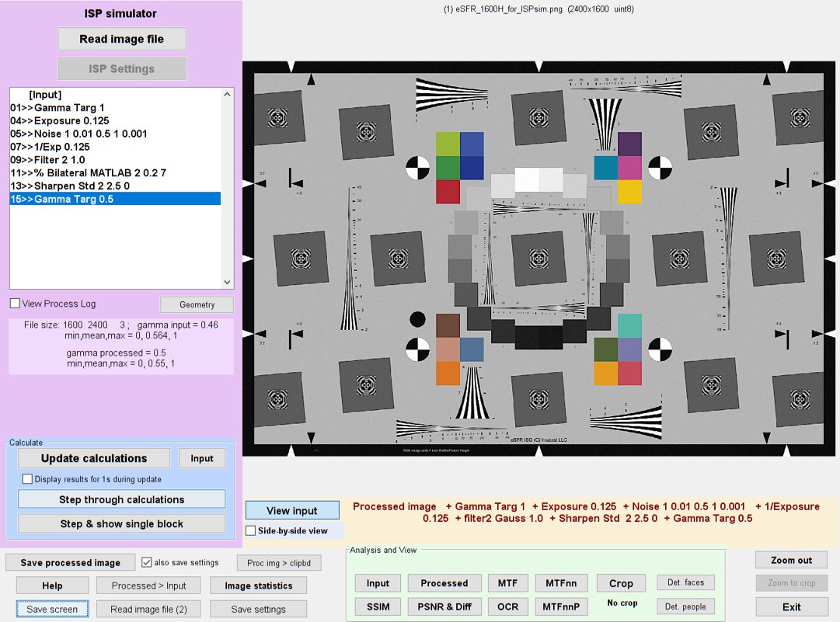
Task: Click the Read image file button
Action: [122, 39]
